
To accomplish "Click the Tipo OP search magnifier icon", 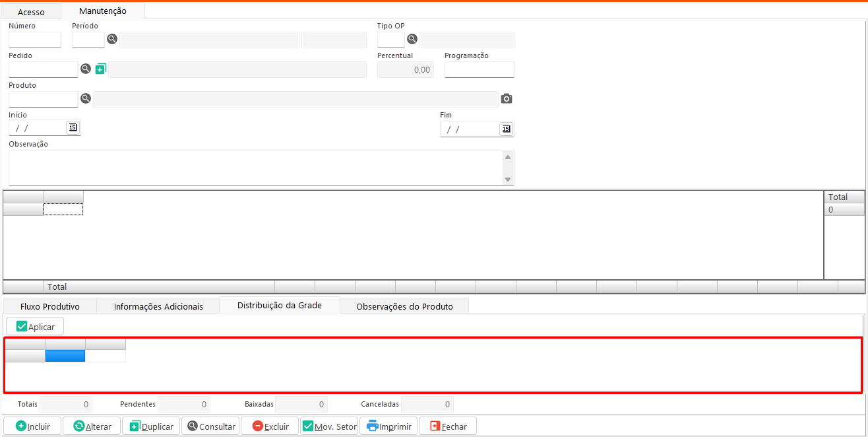I will (x=412, y=40).
